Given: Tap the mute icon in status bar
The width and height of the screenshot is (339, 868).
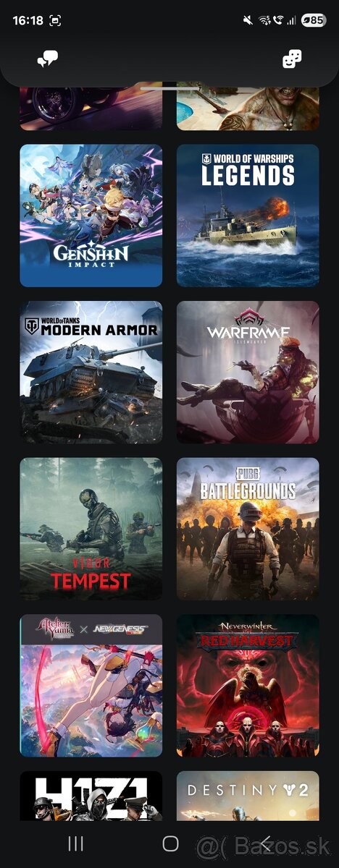Looking at the screenshot, I should 248,20.
